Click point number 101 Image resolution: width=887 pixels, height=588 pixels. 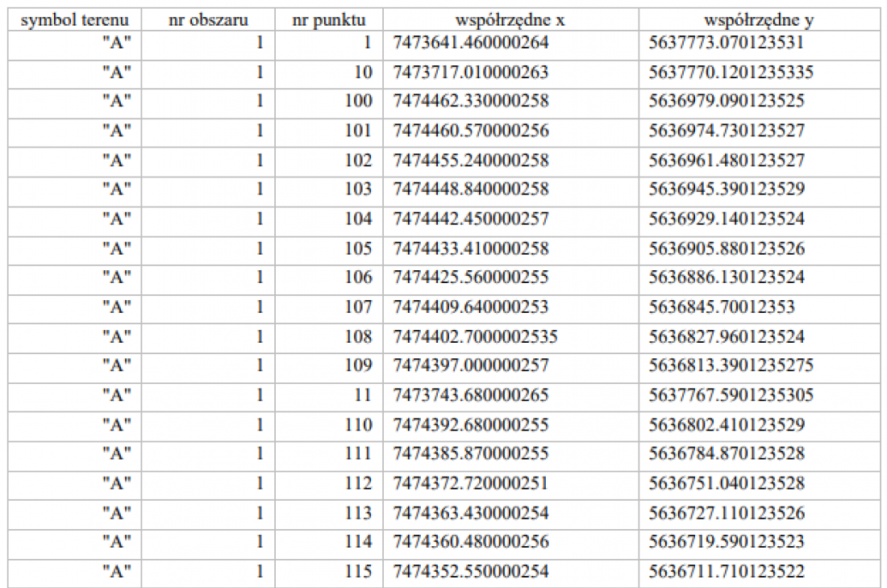(x=359, y=131)
